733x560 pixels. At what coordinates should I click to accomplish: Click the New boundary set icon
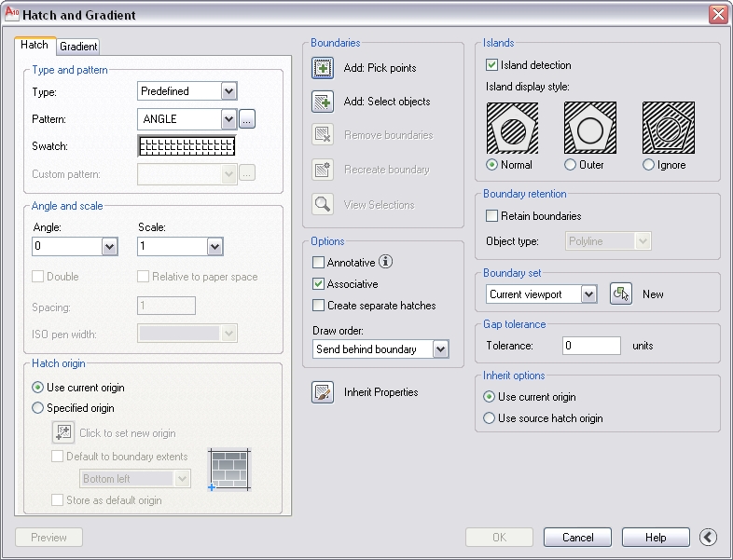(x=621, y=294)
